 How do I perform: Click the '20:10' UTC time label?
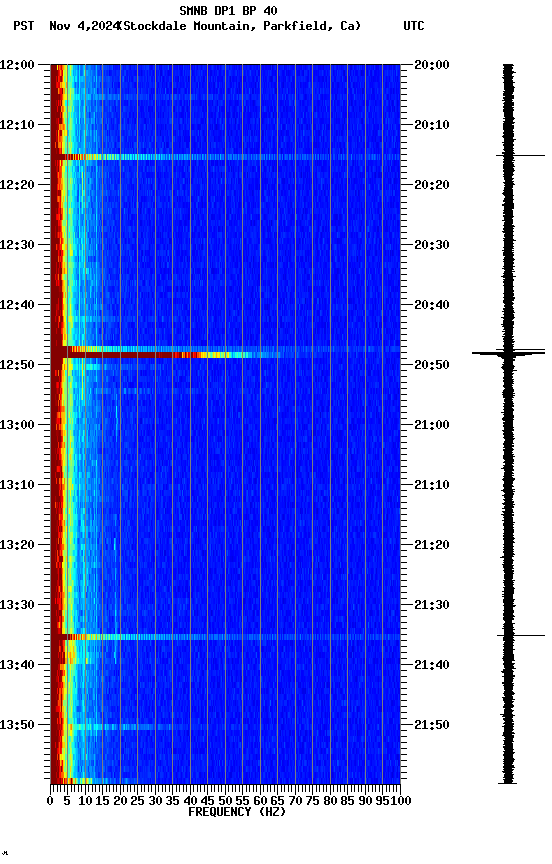click(432, 125)
